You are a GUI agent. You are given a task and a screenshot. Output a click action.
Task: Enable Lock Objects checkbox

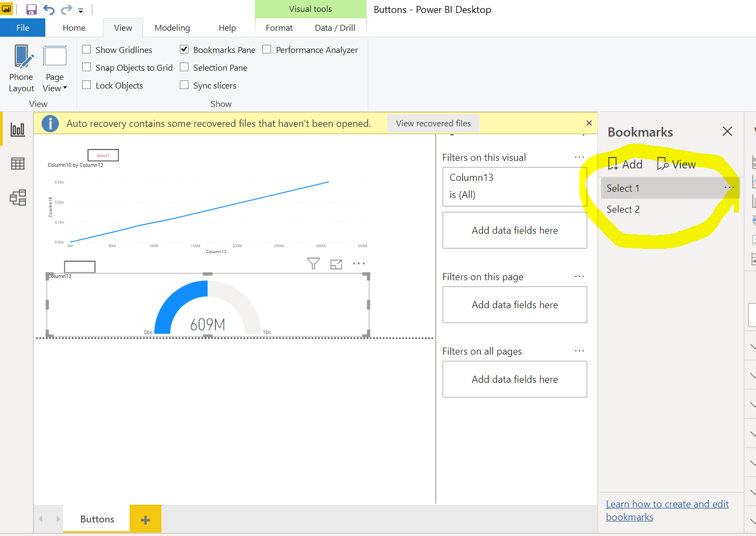pos(86,85)
